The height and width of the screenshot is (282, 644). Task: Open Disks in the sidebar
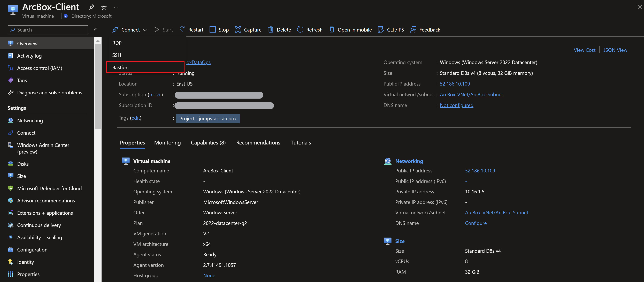[x=47, y=164]
